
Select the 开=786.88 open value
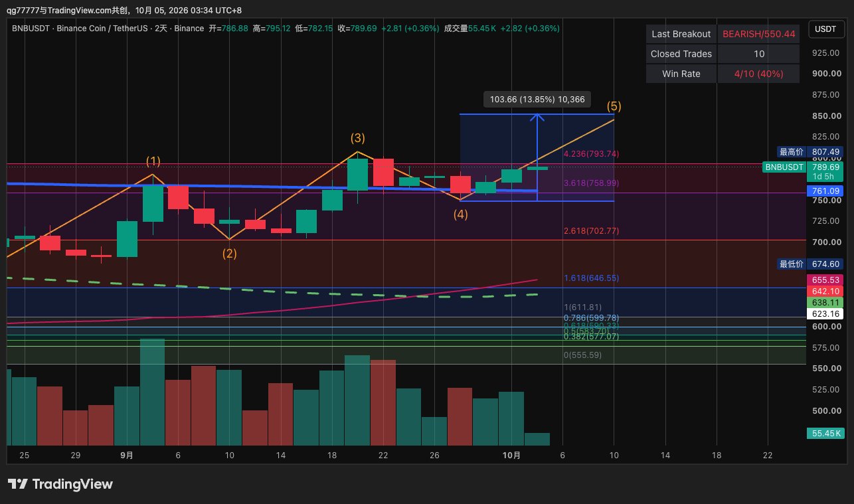pyautogui.click(x=228, y=29)
